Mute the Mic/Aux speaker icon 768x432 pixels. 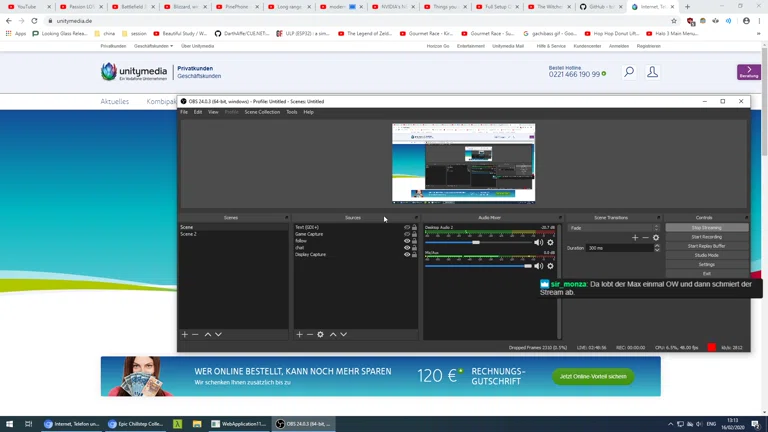pyautogui.click(x=538, y=266)
